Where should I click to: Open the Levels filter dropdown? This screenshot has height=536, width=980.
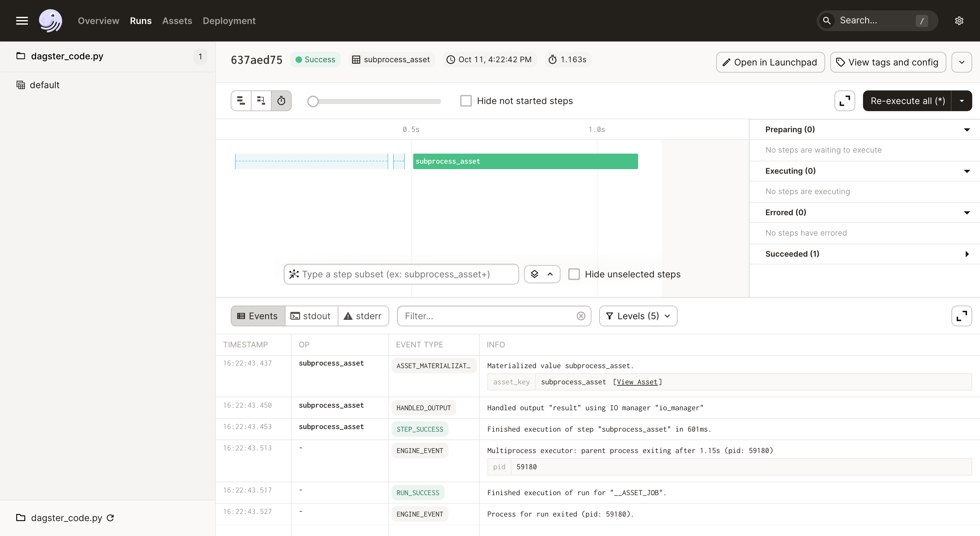tap(637, 316)
